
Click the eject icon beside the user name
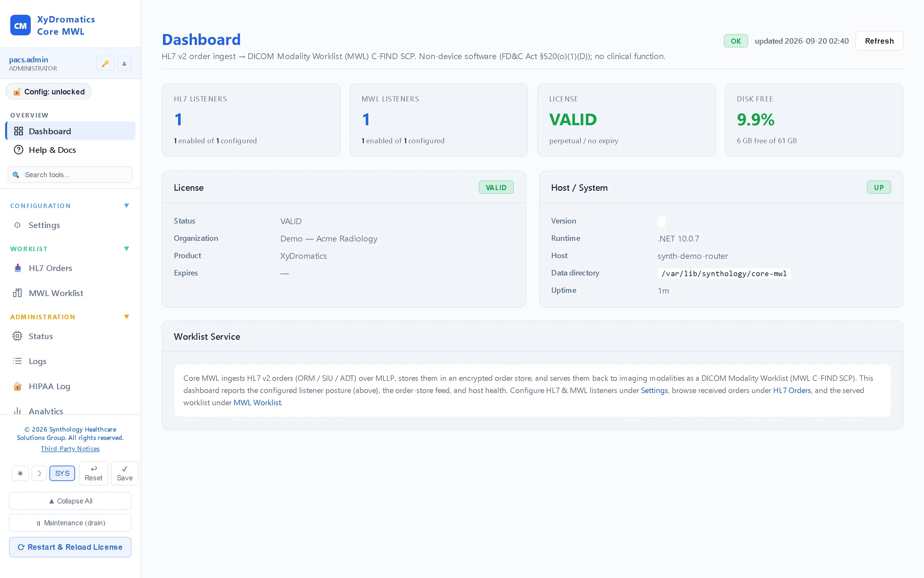(x=124, y=64)
